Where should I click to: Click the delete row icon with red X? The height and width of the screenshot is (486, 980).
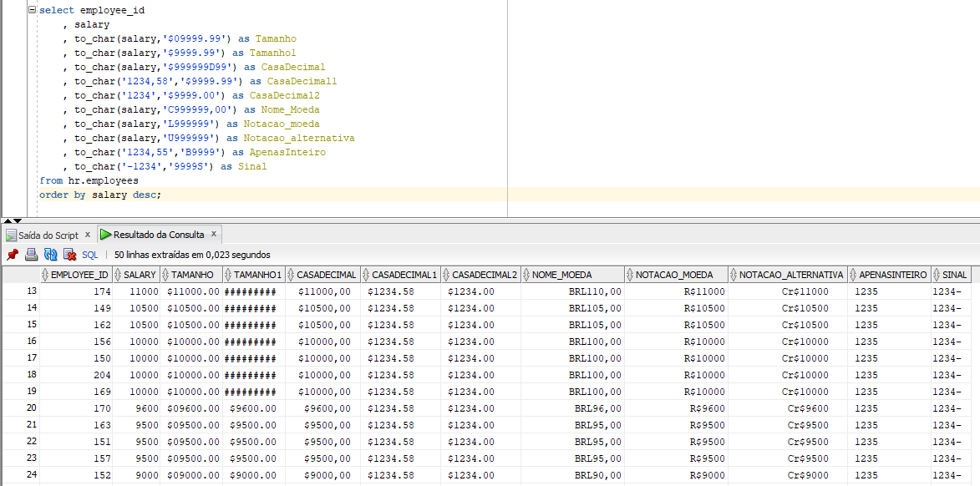pyautogui.click(x=70, y=254)
